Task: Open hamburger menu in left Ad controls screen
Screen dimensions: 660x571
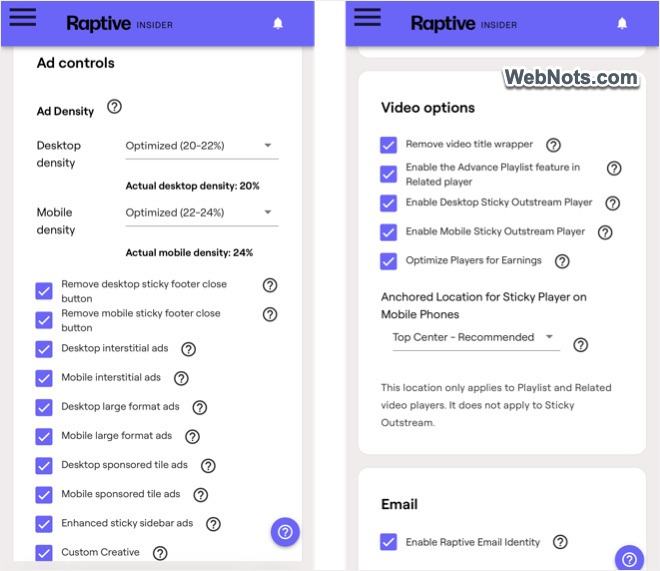Action: click(x=23, y=17)
